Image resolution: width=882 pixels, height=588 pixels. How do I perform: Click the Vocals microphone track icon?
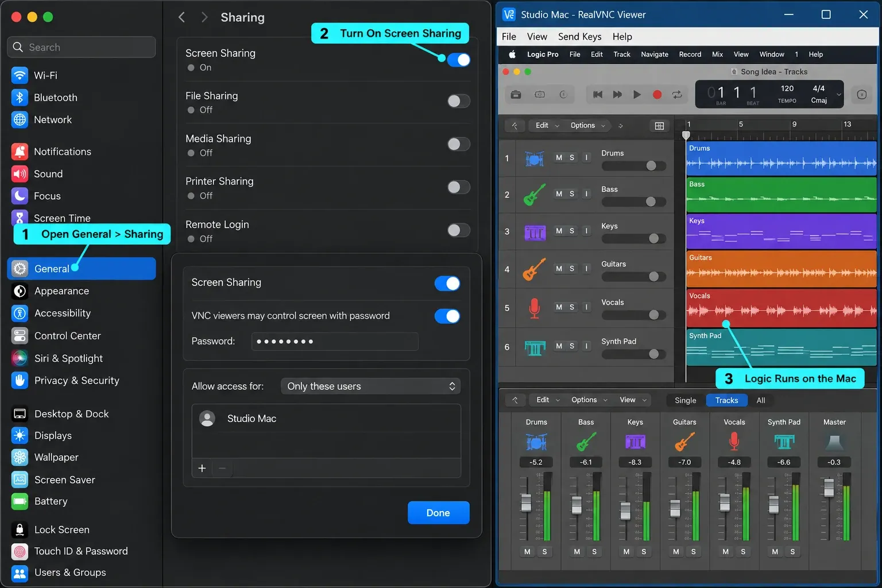point(534,308)
